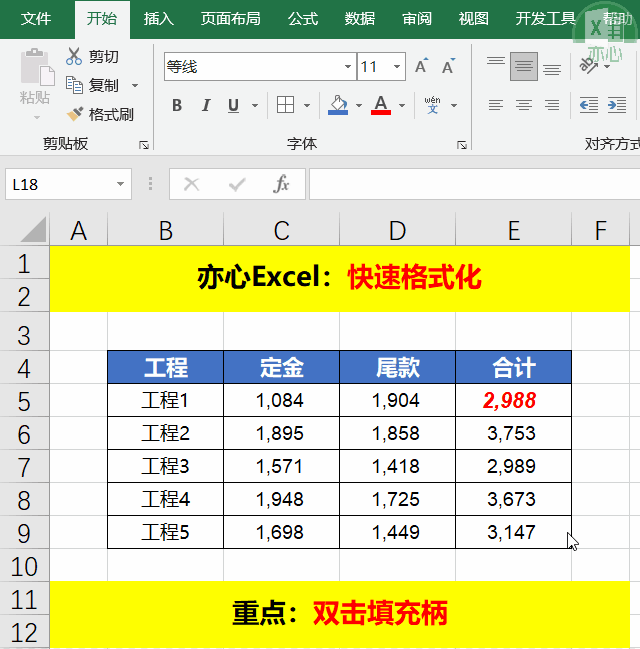Viewport: 640px width, 649px height.
Task: Switch to the 页面布局 tab
Action: pos(231,19)
